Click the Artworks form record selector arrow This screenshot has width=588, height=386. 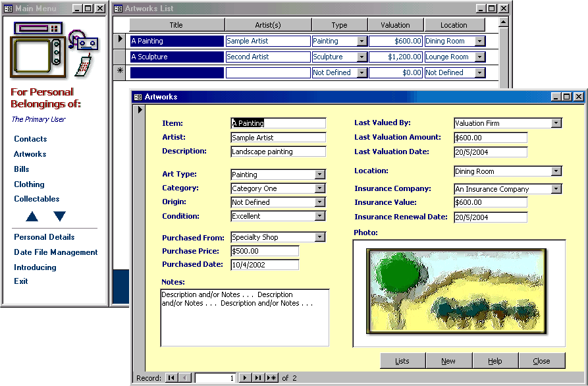(140, 110)
